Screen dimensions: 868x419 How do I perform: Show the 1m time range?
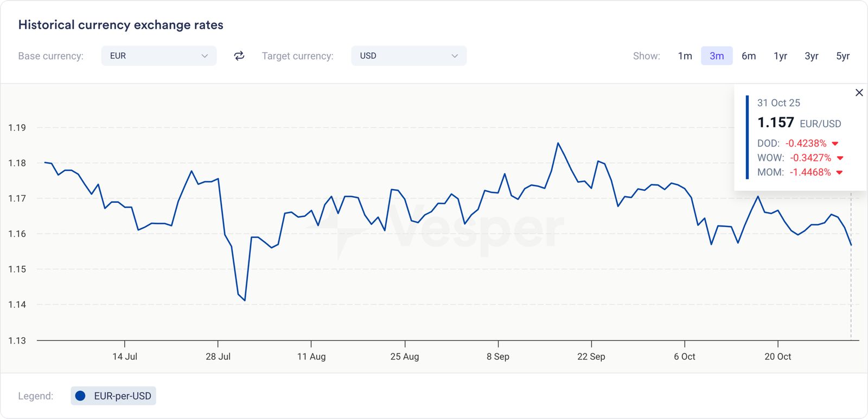click(x=685, y=56)
